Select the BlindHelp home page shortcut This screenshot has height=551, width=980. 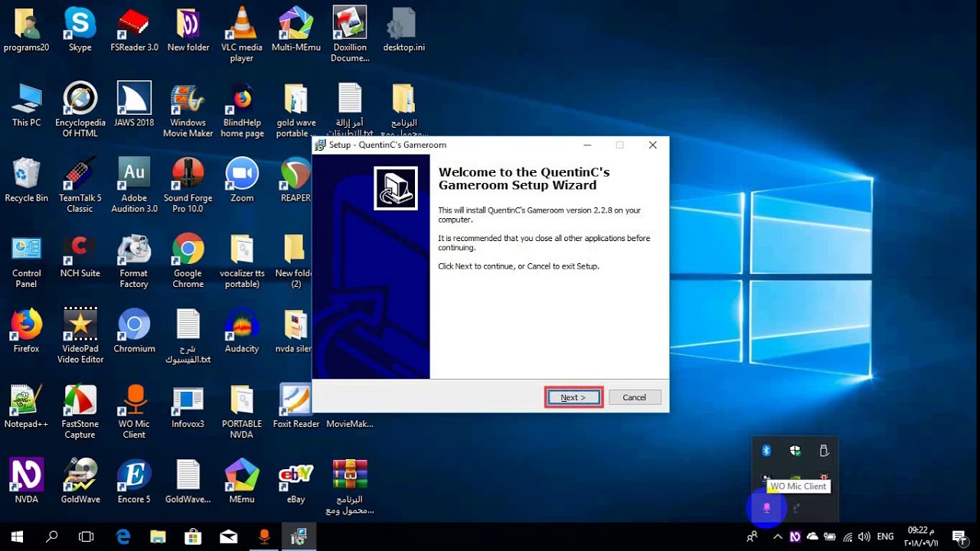(242, 110)
